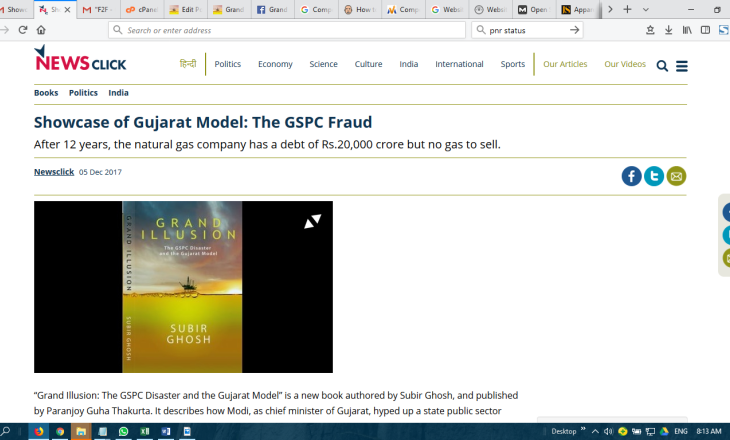
Task: Reload the current page
Action: pyautogui.click(x=23, y=30)
